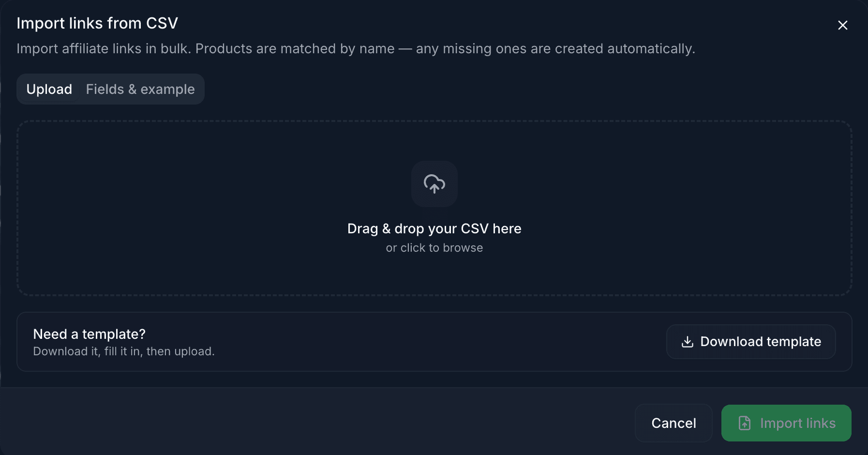This screenshot has height=455, width=868.
Task: Click the file-upload icon inside Import links button
Action: pyautogui.click(x=744, y=423)
